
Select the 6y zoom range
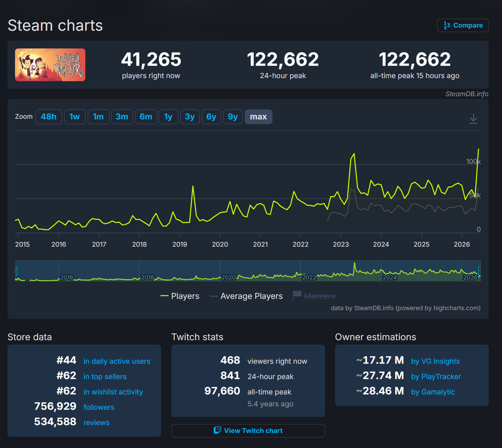(x=211, y=117)
